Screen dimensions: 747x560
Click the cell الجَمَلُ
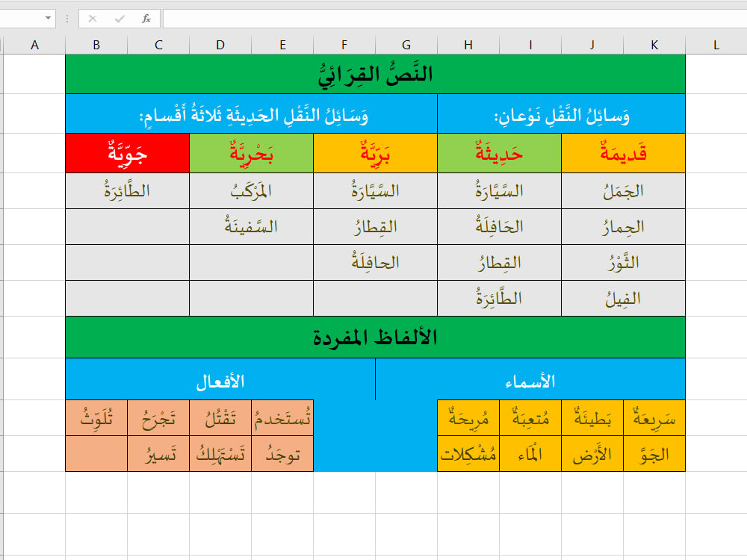pyautogui.click(x=623, y=191)
